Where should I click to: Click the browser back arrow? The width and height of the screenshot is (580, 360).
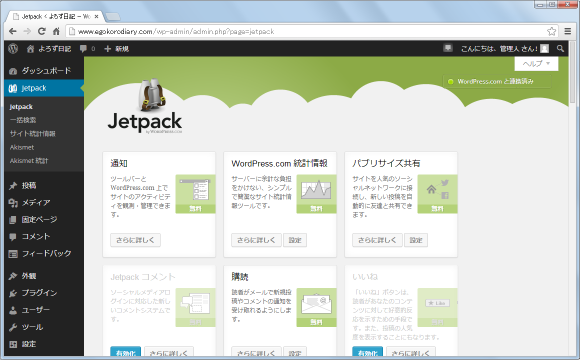[13, 31]
